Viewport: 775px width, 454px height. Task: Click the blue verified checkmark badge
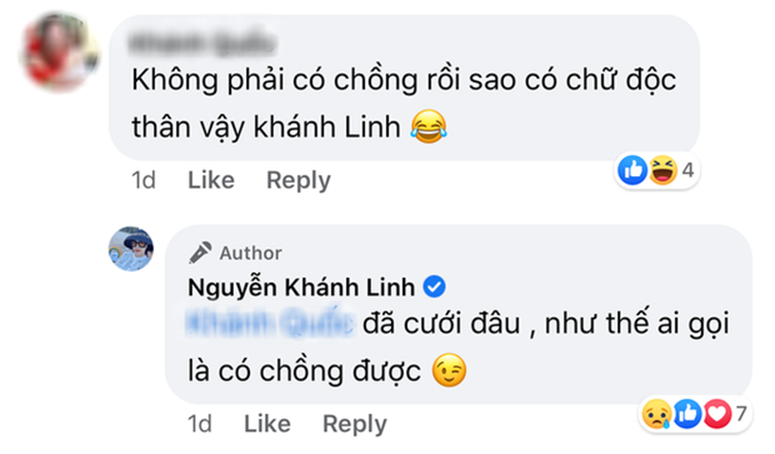coord(434,288)
